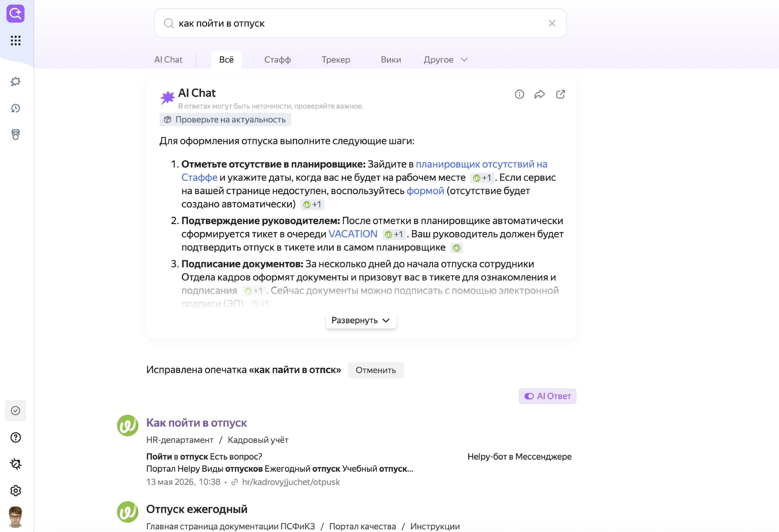
Task: Click the purple star AI Chat icon
Action: 167,98
